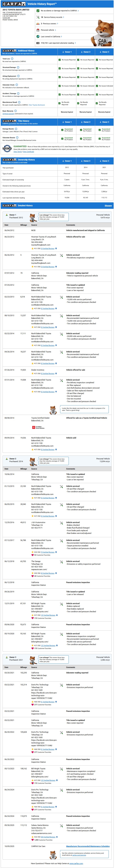
Task: Click the Basic Warranty info icon
Action: (x=16, y=111)
